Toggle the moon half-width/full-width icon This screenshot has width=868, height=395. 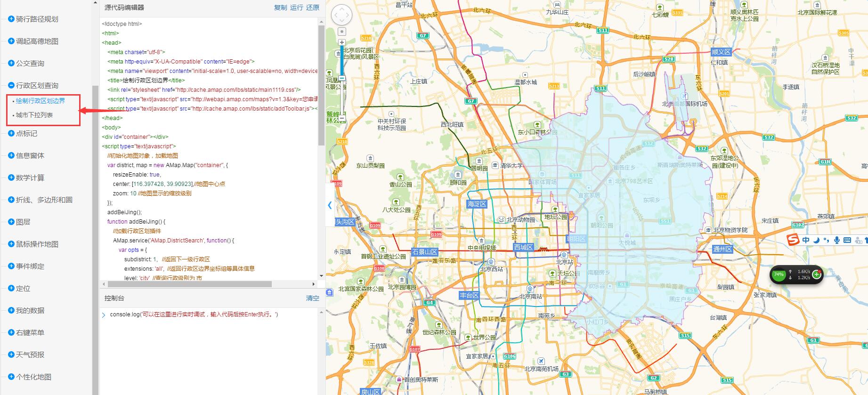coord(816,240)
